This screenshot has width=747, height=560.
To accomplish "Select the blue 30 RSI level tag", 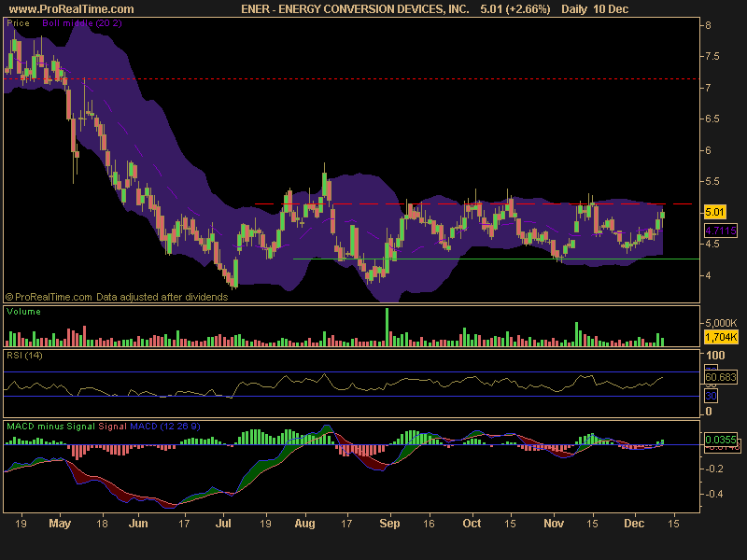I will click(x=711, y=396).
